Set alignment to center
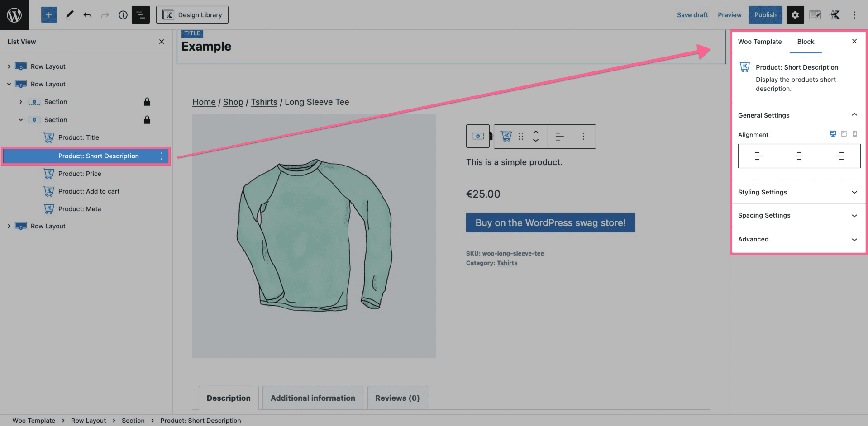 (x=799, y=156)
